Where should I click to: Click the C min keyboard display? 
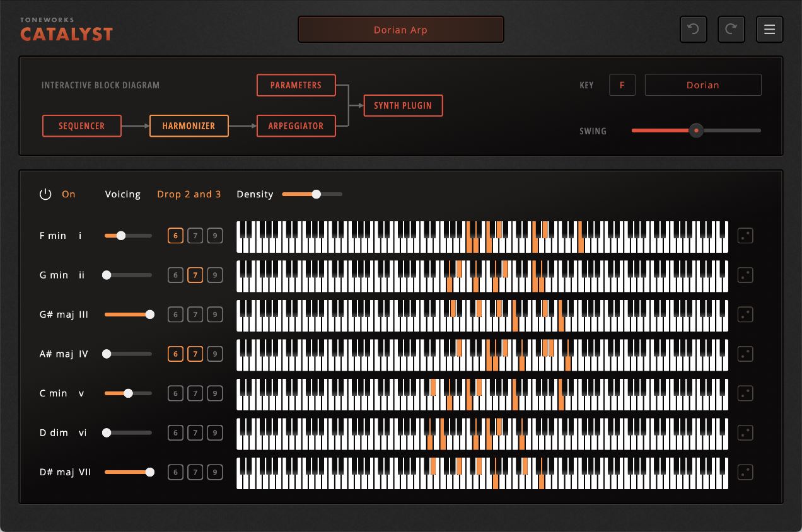(482, 395)
